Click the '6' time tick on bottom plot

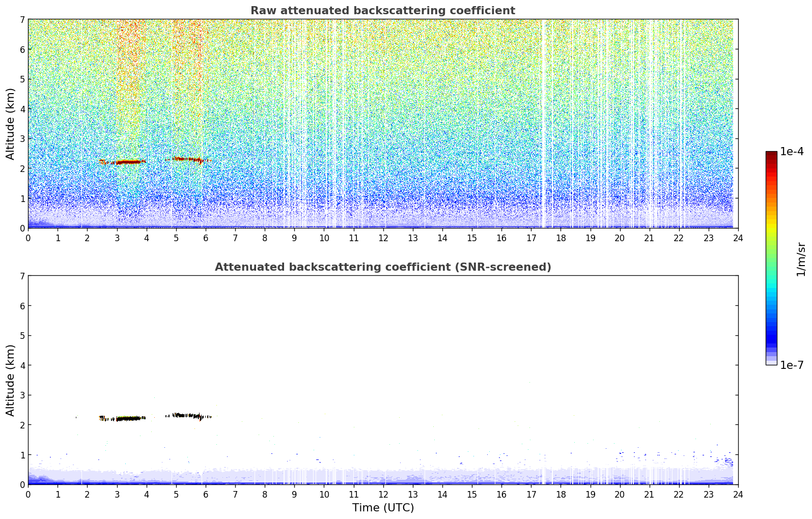tap(206, 494)
